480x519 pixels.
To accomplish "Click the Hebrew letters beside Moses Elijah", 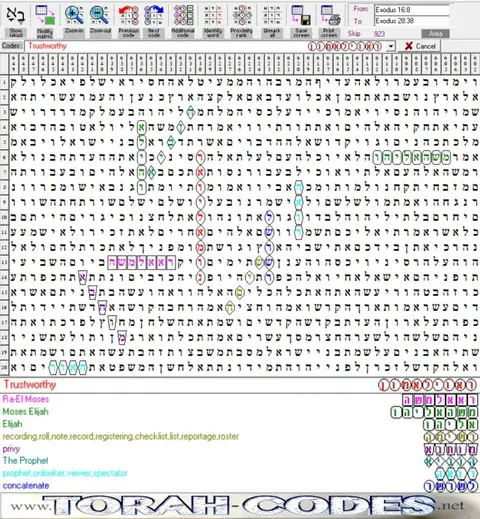I will pyautogui.click(x=434, y=412).
